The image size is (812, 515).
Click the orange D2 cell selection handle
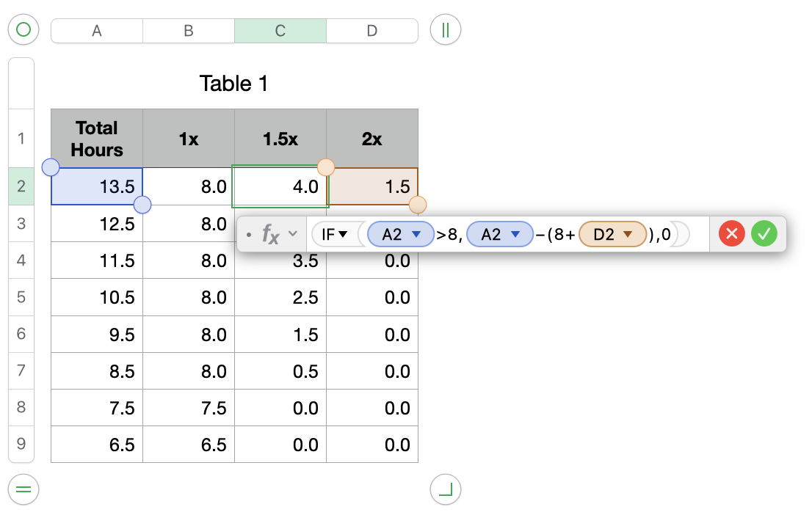(418, 205)
